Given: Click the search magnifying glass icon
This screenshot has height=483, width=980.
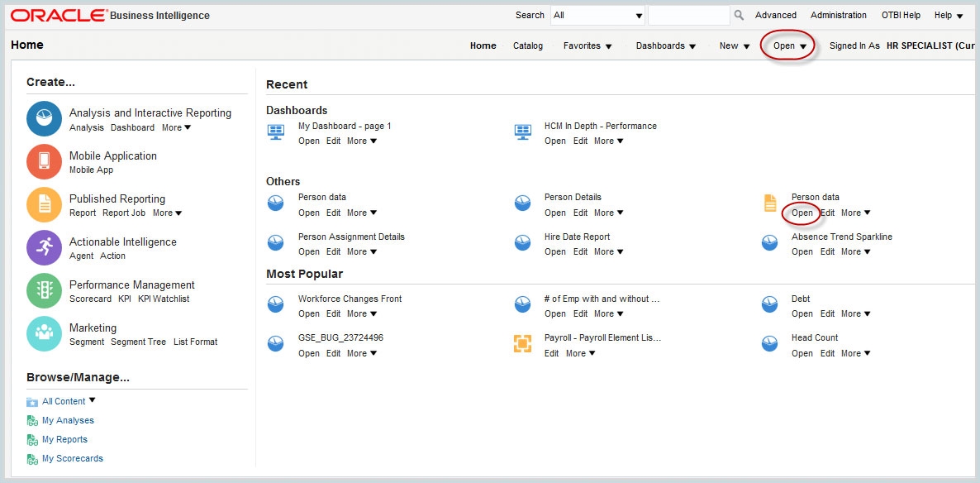Looking at the screenshot, I should 739,16.
